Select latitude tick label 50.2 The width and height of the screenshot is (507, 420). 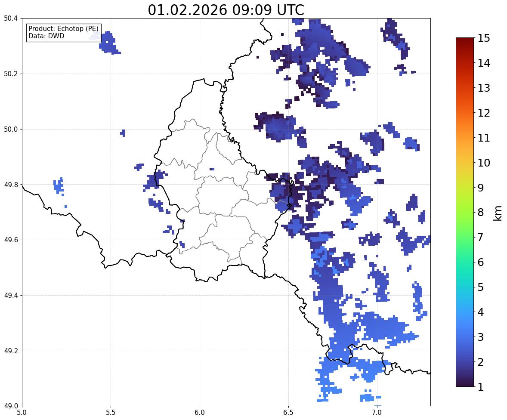coord(11,74)
